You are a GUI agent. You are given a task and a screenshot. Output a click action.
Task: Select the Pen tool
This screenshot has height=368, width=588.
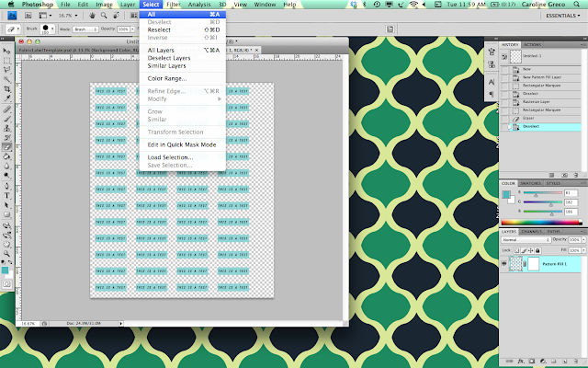tap(6, 186)
